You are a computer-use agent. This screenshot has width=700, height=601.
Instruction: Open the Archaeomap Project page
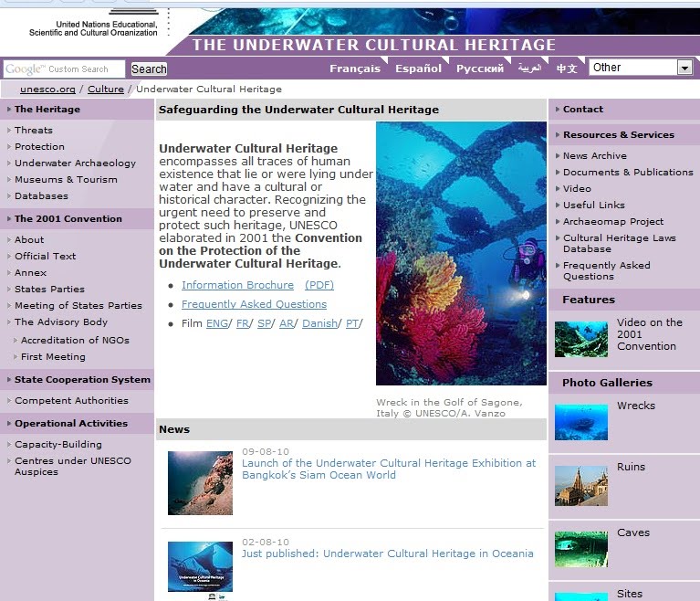coord(613,222)
